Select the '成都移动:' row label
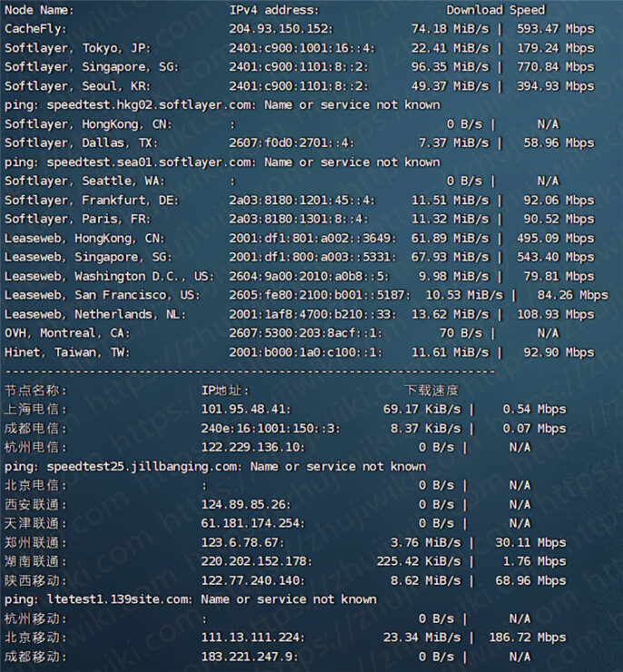623x672 pixels. coord(36,657)
